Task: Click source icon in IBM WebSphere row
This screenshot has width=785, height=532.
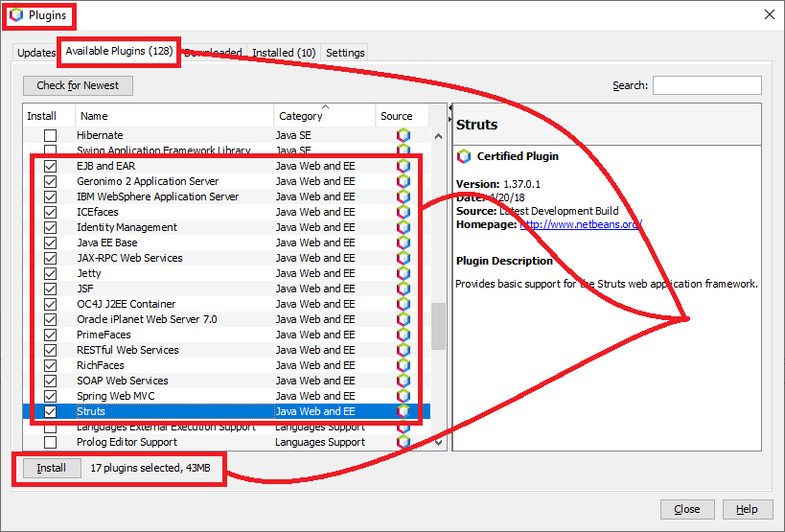Action: (403, 197)
